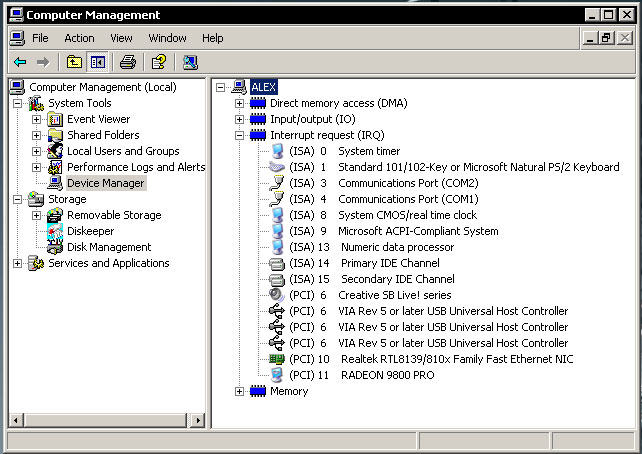The width and height of the screenshot is (642, 454).
Task: Select the Storage tree label
Action: (x=67, y=199)
